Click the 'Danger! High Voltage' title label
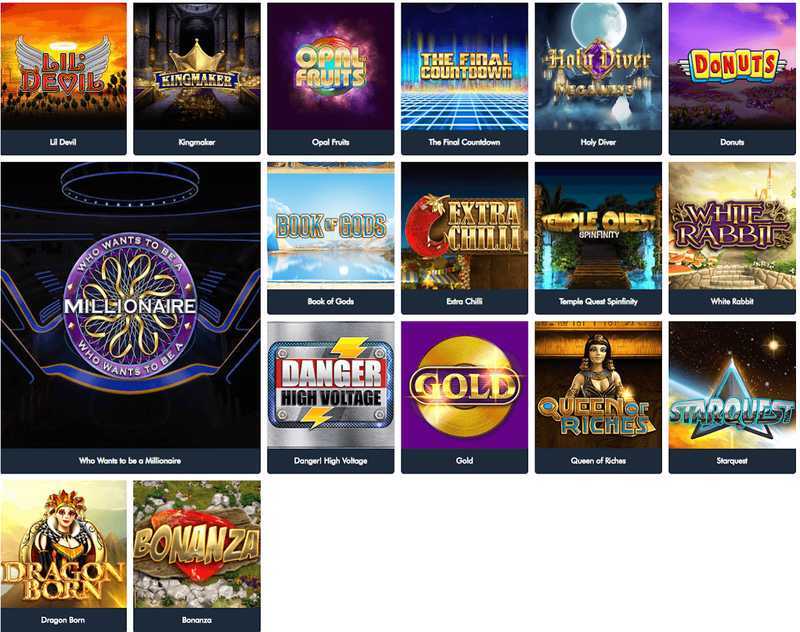This screenshot has height=632, width=800. (331, 461)
